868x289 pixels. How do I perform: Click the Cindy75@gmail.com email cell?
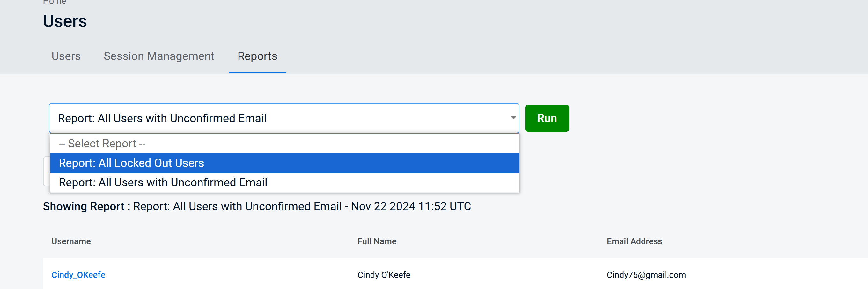click(x=646, y=275)
